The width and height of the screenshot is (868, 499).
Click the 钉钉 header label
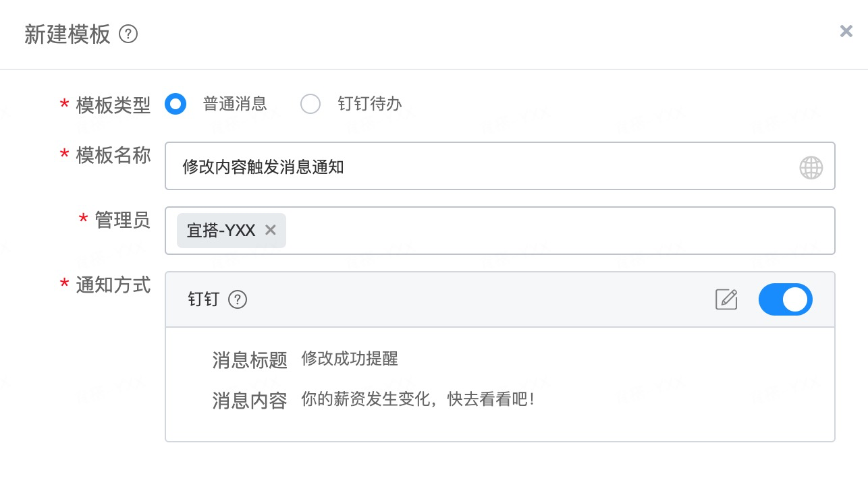[x=204, y=299]
